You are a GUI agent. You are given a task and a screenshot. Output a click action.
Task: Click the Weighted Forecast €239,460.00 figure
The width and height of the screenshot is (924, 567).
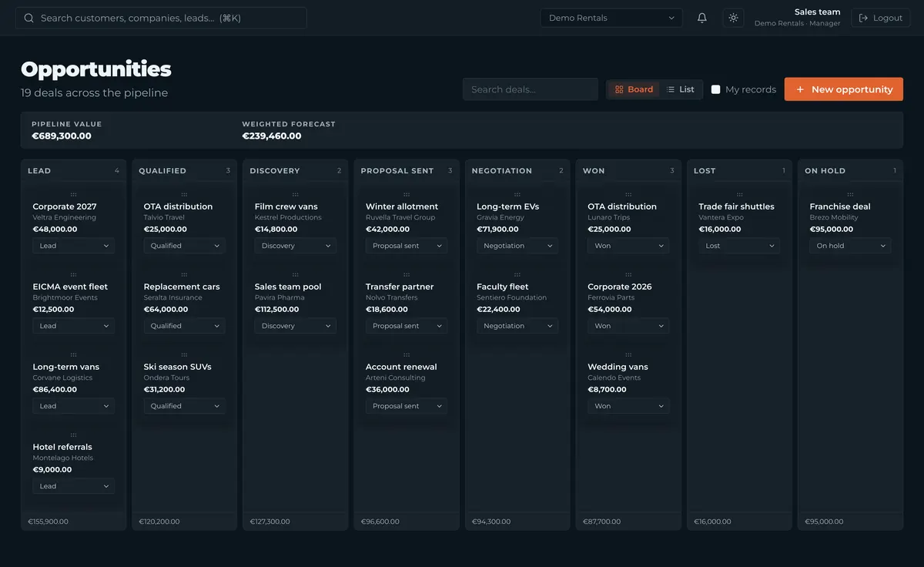[272, 136]
